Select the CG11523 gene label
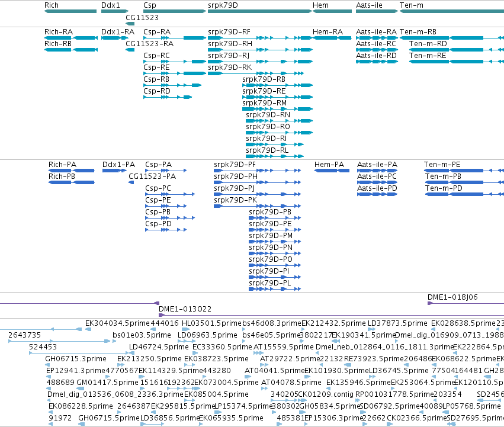 [x=142, y=17]
